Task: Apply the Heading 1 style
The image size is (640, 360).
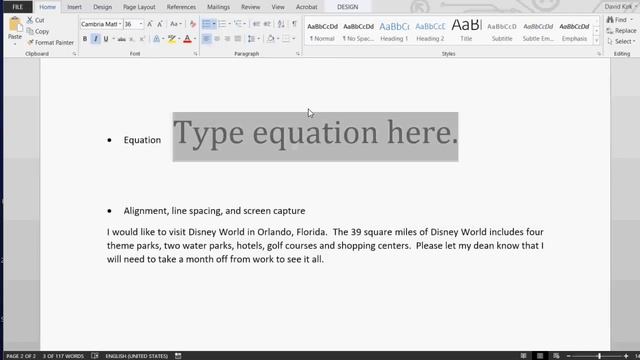Action: [x=394, y=32]
